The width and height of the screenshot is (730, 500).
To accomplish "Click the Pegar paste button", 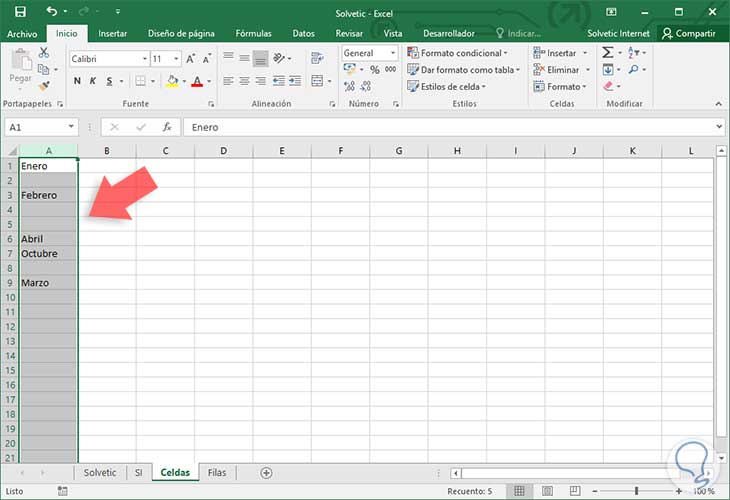I will 21,68.
